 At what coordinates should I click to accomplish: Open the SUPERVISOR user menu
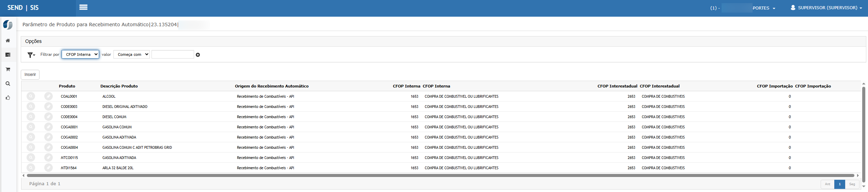[x=826, y=8]
